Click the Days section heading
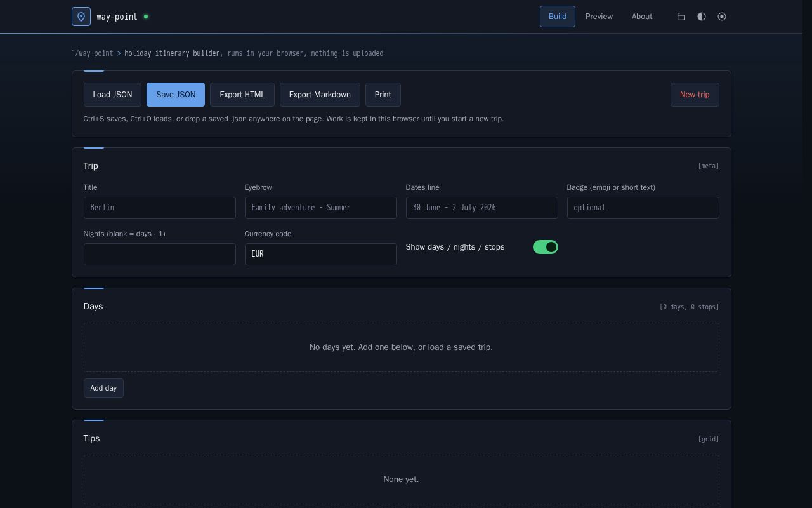812x508 pixels. point(93,306)
